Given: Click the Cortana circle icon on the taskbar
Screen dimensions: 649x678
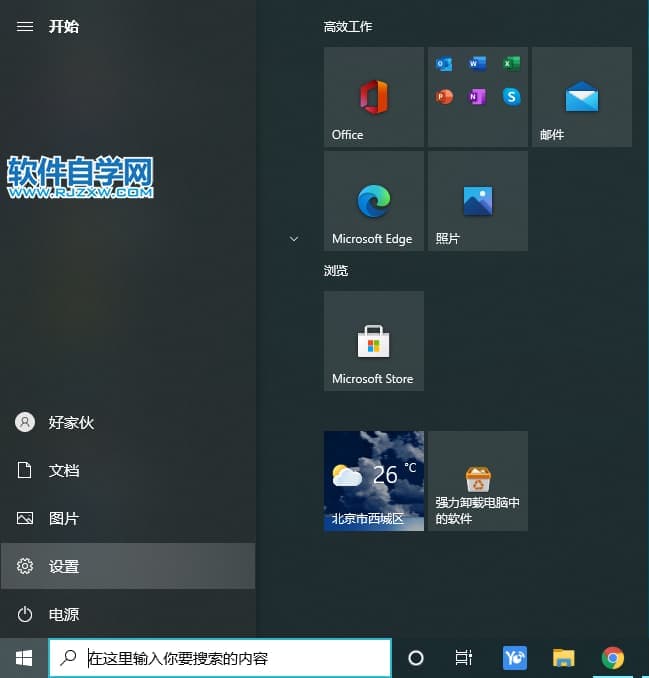Looking at the screenshot, I should 416,657.
